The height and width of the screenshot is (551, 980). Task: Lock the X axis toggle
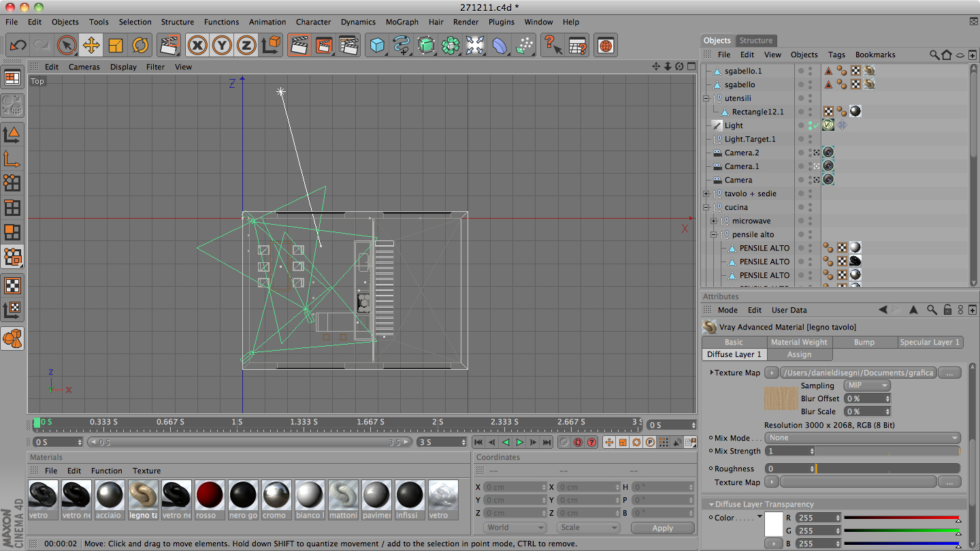coord(197,46)
